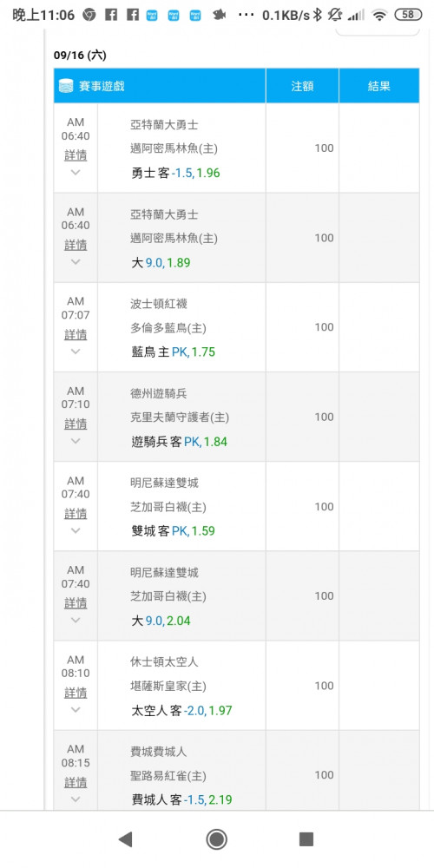The height and width of the screenshot is (868, 434).
Task: Tap the first Facebook notification icon
Action: [x=111, y=16]
